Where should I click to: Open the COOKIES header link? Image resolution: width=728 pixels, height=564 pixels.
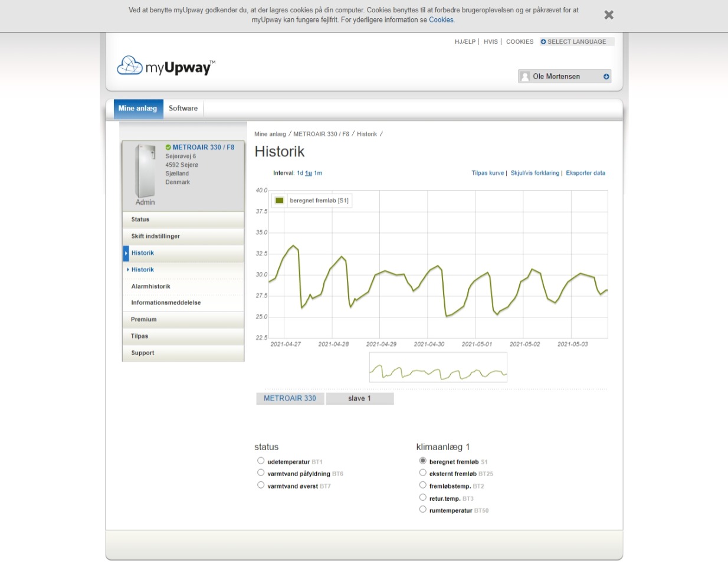tap(519, 42)
